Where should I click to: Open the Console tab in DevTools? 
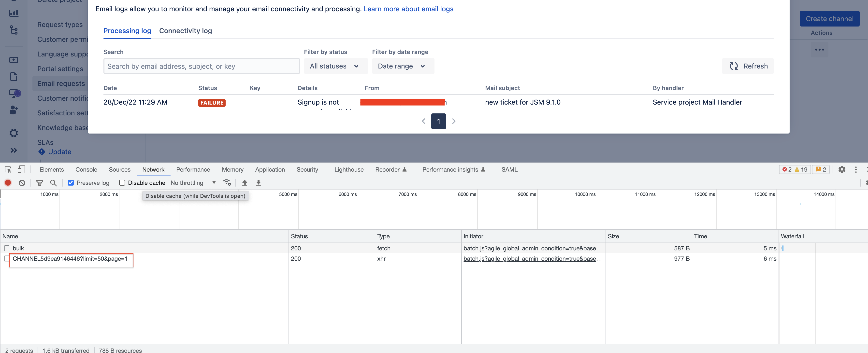click(86, 169)
